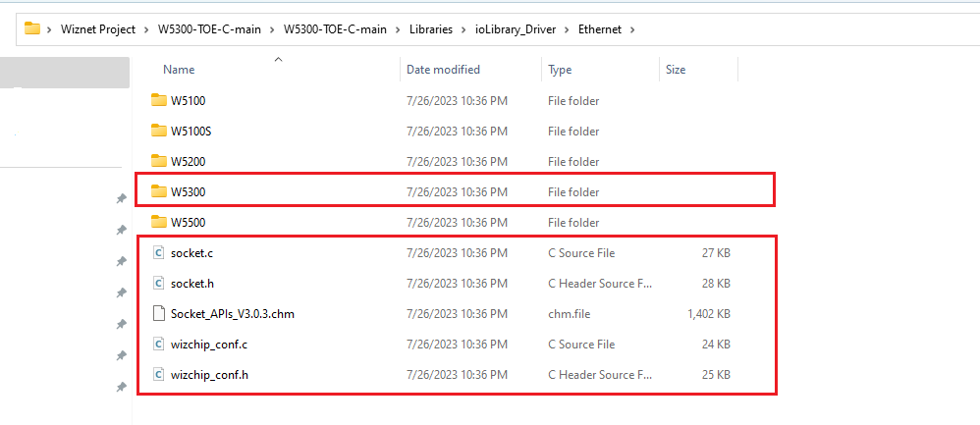Select the W5200 folder name

click(x=189, y=161)
